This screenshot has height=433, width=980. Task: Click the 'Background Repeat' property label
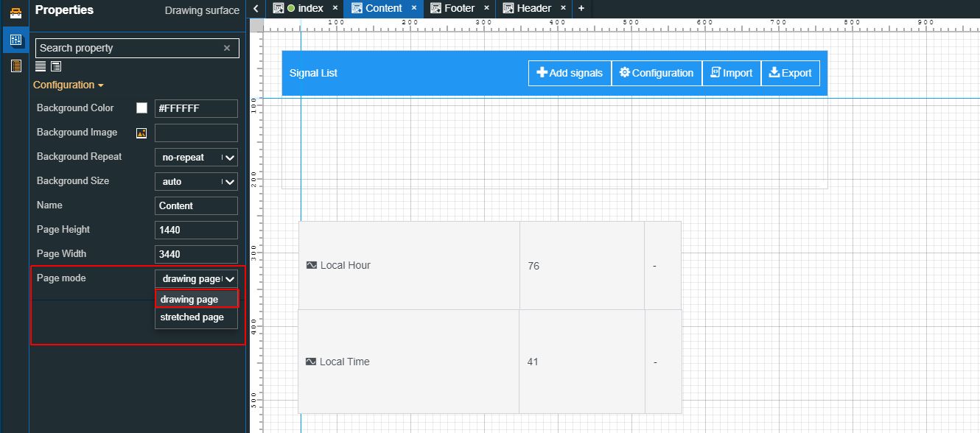coord(79,156)
